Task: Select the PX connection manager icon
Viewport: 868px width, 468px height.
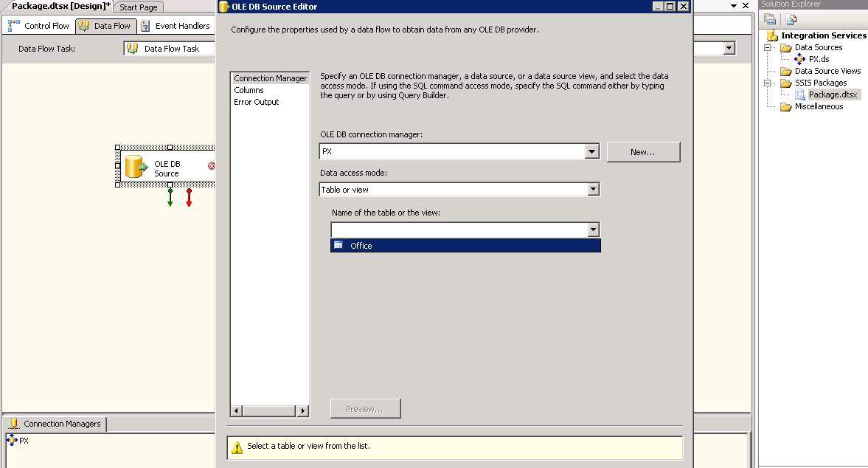Action: (10, 441)
